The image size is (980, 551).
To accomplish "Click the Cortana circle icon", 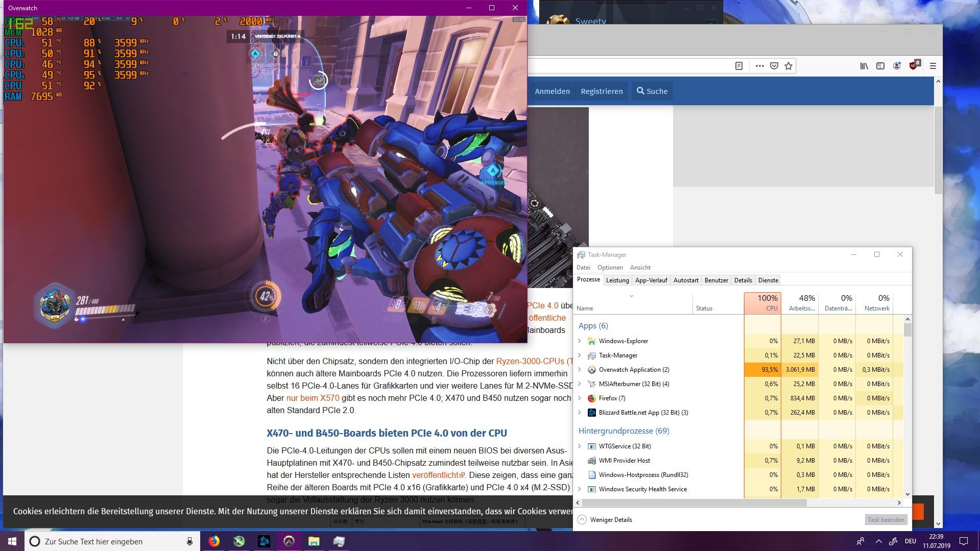I will coord(35,541).
